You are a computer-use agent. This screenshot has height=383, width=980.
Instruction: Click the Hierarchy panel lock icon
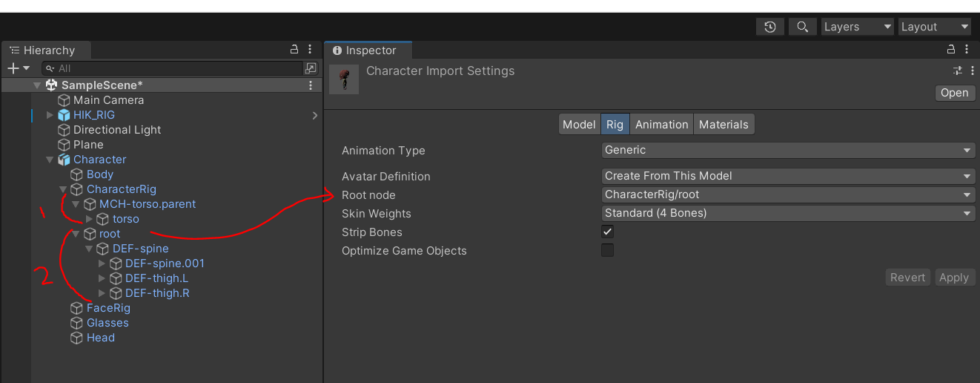point(294,50)
